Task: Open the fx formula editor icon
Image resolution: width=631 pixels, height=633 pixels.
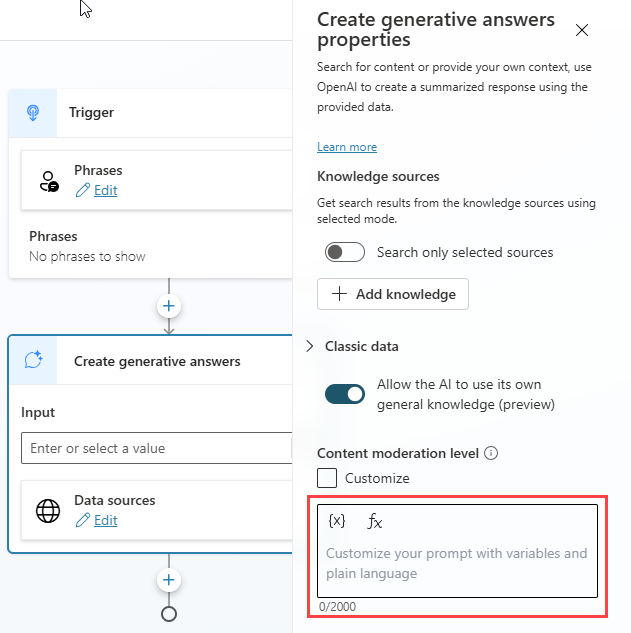Action: (x=375, y=521)
